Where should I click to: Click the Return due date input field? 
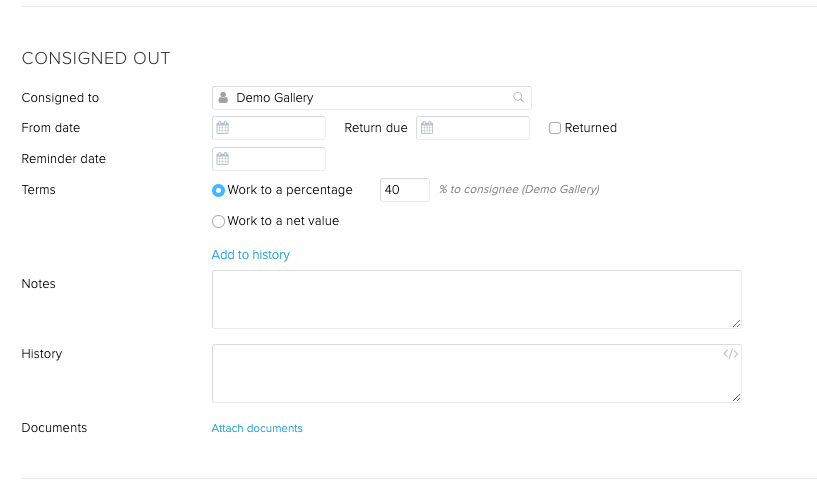[x=473, y=128]
